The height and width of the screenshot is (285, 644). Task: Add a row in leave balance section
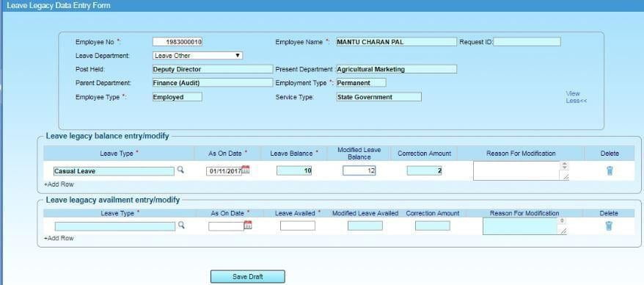point(59,184)
